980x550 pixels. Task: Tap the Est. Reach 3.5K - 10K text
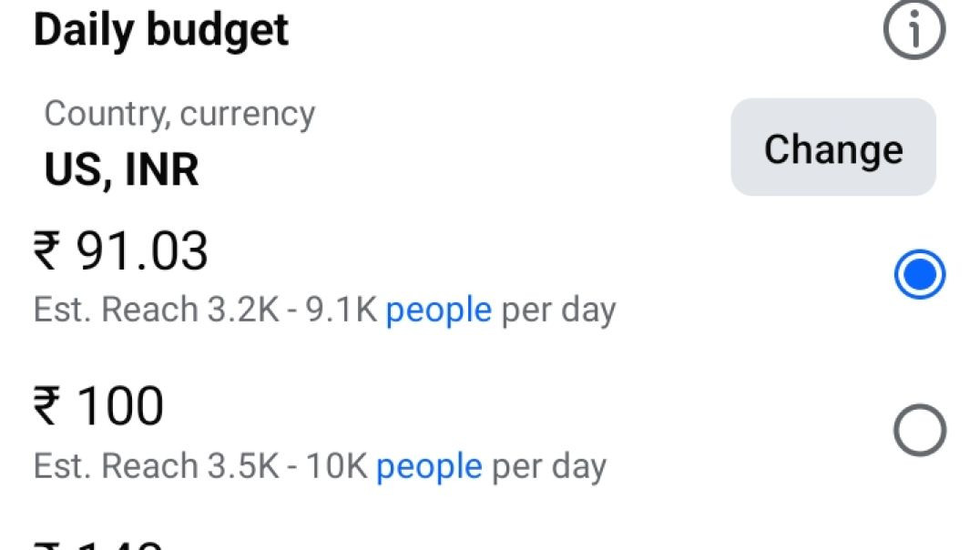pos(200,467)
